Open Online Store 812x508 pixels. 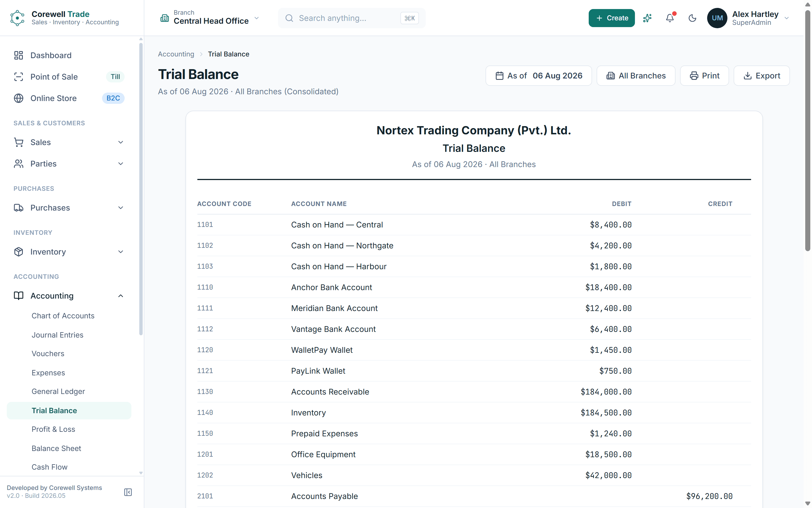coord(69,98)
